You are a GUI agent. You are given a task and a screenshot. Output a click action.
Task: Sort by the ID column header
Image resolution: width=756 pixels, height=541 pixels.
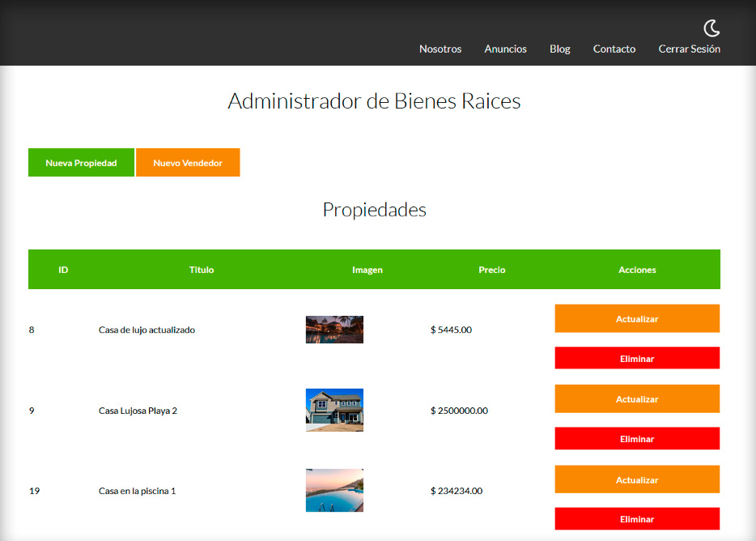pyautogui.click(x=63, y=270)
